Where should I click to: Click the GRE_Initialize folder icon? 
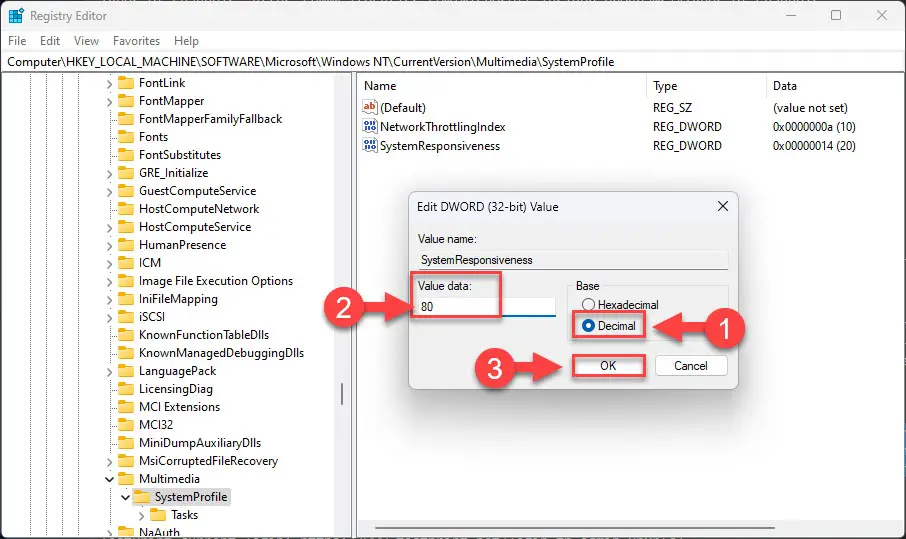(x=125, y=172)
